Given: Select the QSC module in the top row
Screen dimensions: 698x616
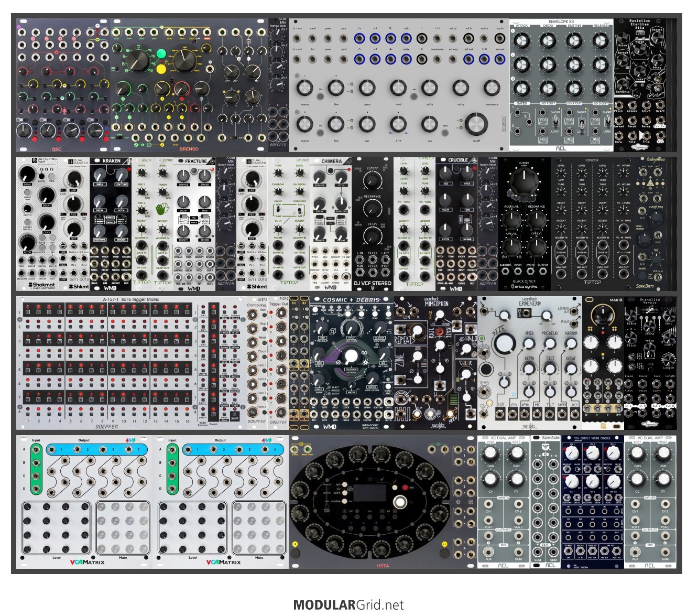Looking at the screenshot, I should (x=63, y=85).
